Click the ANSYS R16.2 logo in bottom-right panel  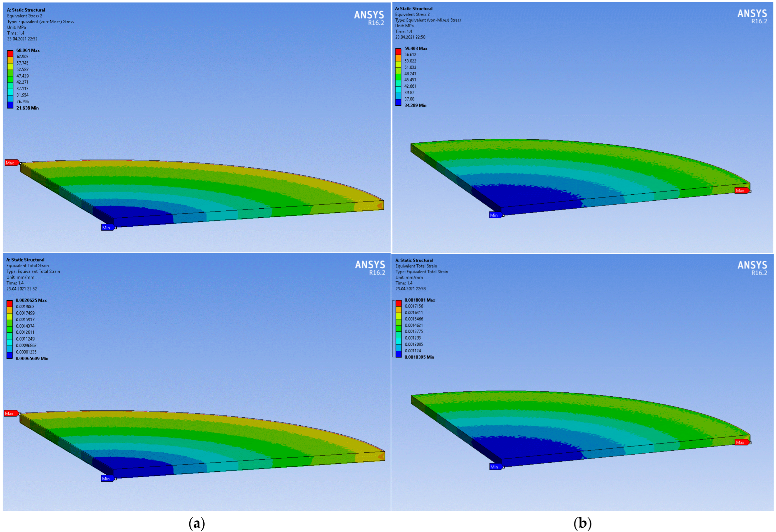coord(752,268)
